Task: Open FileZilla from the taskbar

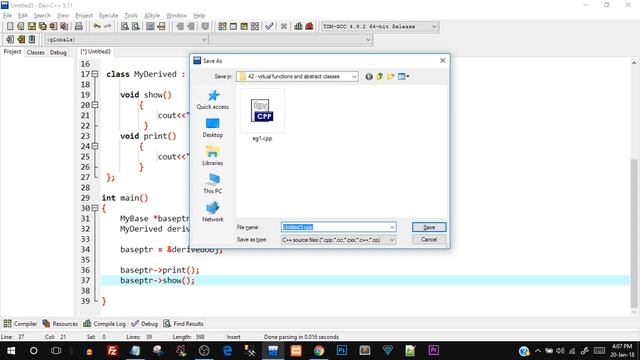Action: (x=112, y=351)
